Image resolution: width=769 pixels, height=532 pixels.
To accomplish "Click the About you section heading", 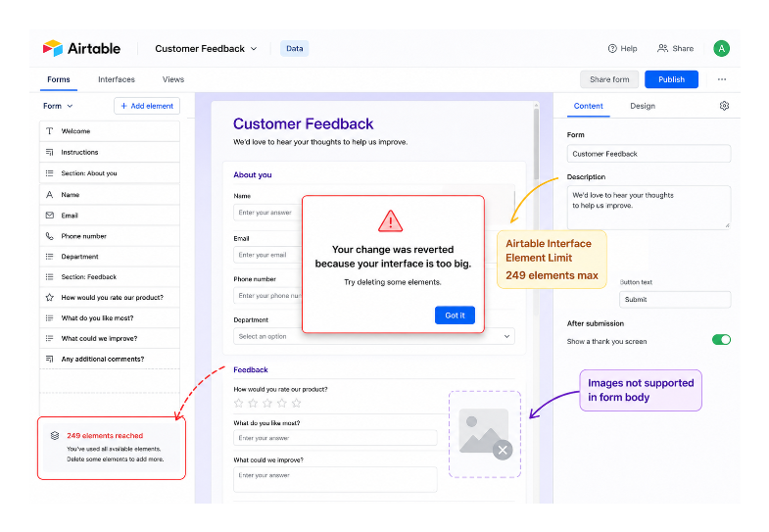I will 253,174.
